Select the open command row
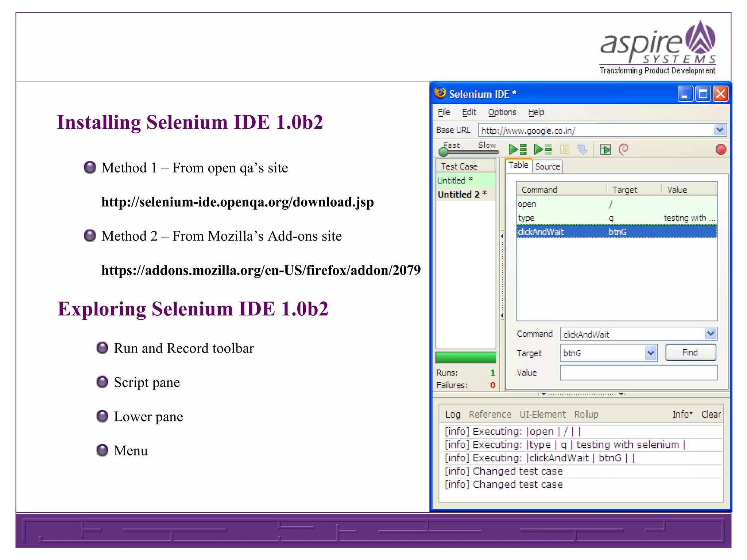Viewport: 747px width, 560px height. [x=617, y=204]
